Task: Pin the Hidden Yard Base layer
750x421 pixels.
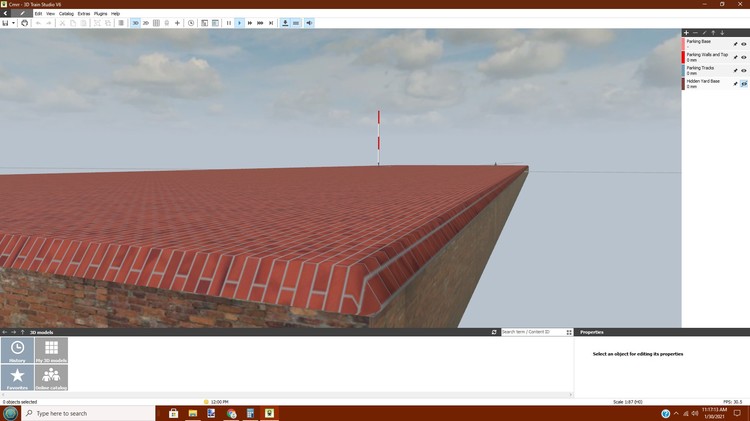Action: 736,84
